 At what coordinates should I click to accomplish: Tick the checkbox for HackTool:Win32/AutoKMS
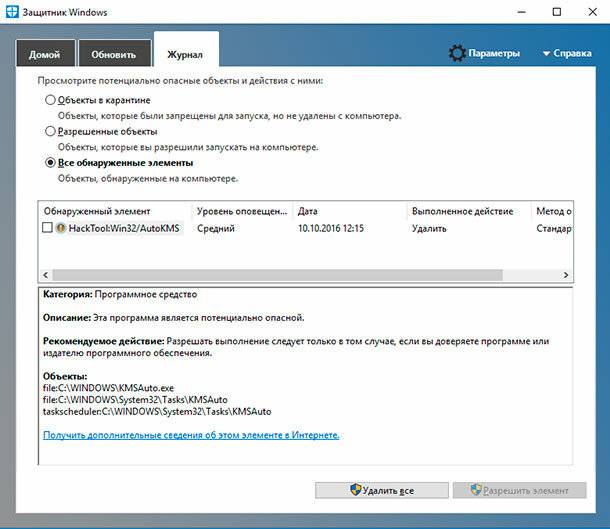(47, 228)
